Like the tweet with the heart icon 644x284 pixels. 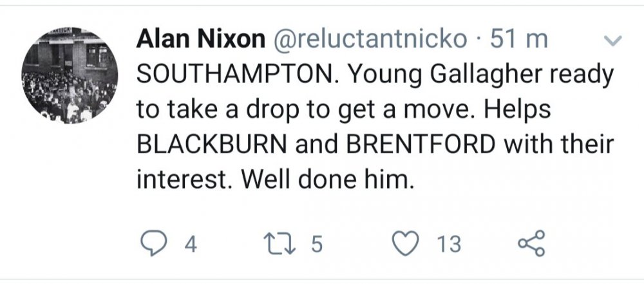coord(405,245)
